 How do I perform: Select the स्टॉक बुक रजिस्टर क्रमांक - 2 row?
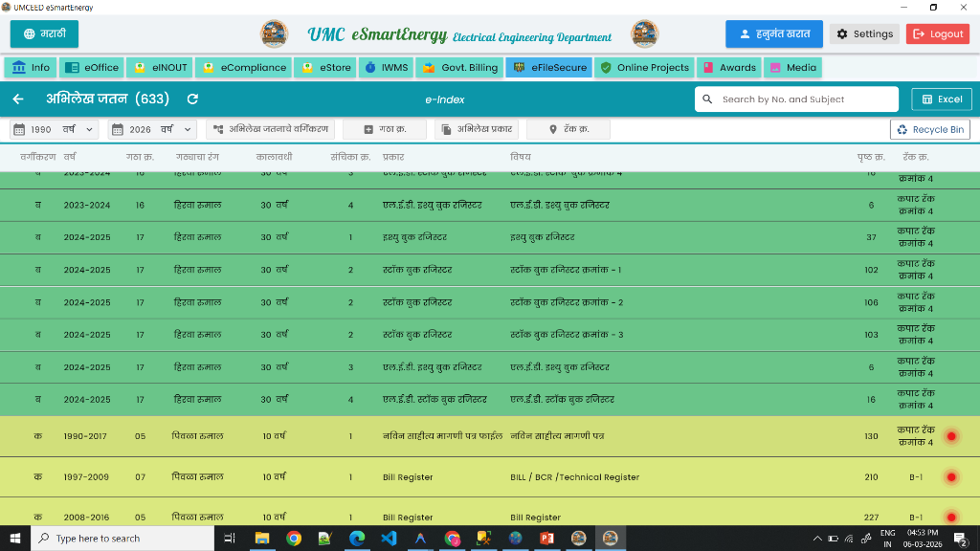click(x=490, y=302)
